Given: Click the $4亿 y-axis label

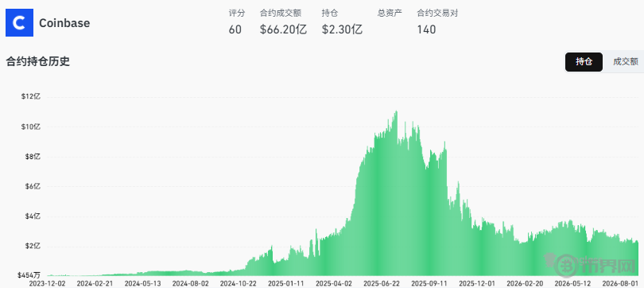Looking at the screenshot, I should pyautogui.click(x=33, y=216).
